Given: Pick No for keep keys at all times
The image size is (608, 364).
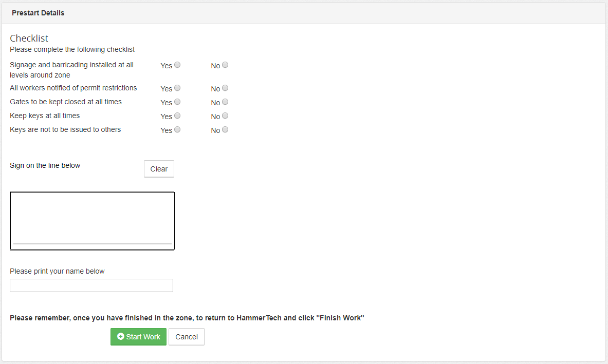Looking at the screenshot, I should 225,116.
